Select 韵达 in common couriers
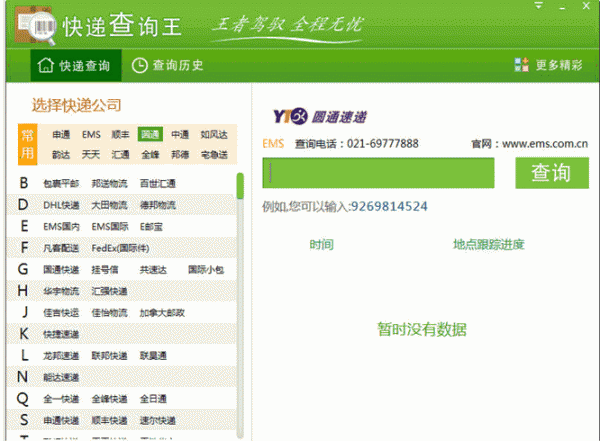The width and height of the screenshot is (600, 441). 61,154
